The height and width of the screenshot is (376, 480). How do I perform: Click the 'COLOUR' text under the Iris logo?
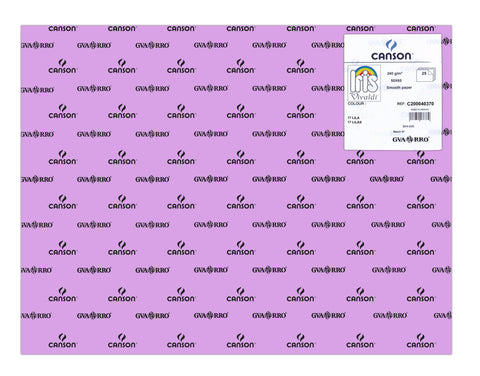tap(356, 104)
